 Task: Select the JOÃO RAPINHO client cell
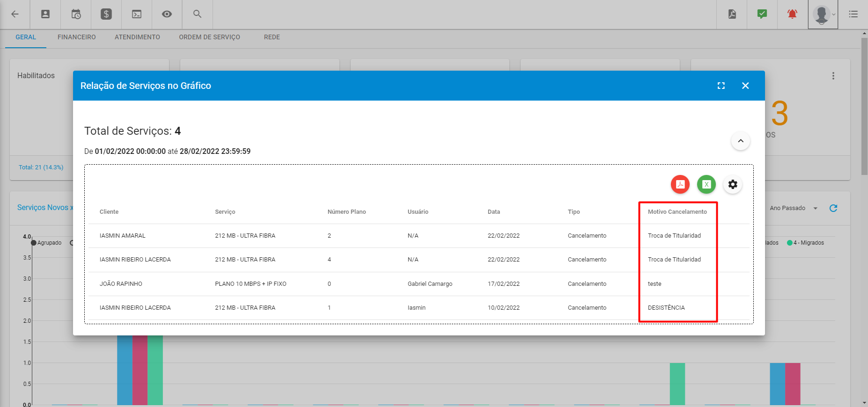coord(121,284)
